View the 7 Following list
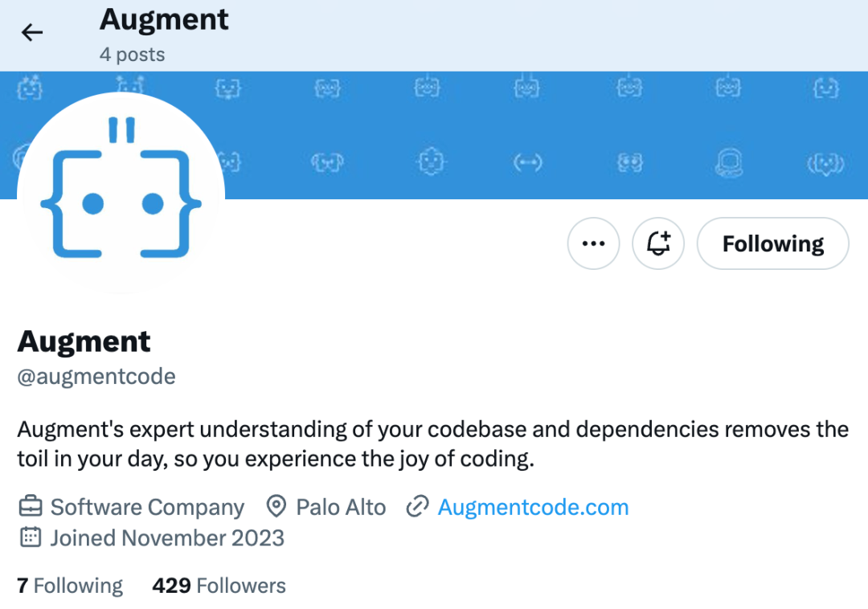868x609 pixels. [70, 586]
